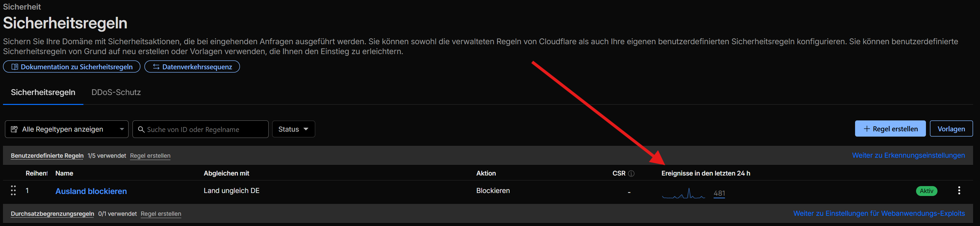Open Weiter zu Einstellungen für Webanwendungs-Exploits
The height and width of the screenshot is (226, 980).
[x=879, y=214]
